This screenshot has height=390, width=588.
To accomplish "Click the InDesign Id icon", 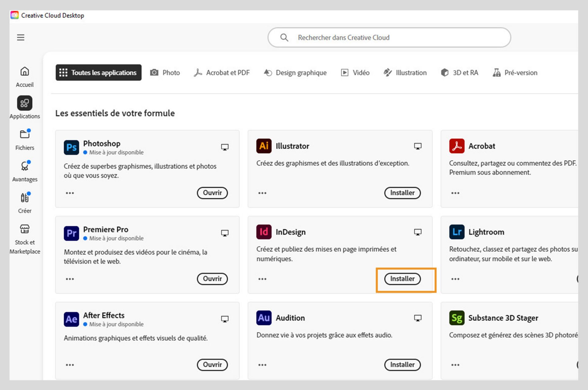I will (264, 232).
